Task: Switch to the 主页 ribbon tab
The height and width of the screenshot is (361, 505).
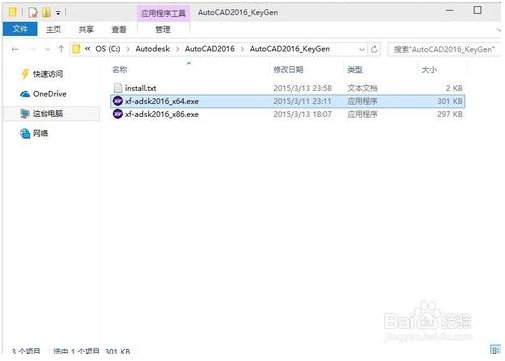Action: click(x=53, y=30)
